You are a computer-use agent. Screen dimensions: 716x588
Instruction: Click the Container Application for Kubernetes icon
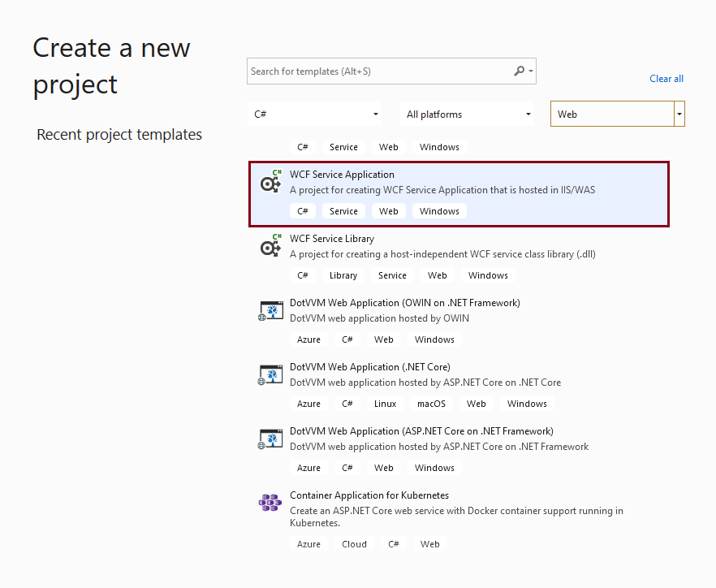pyautogui.click(x=270, y=503)
